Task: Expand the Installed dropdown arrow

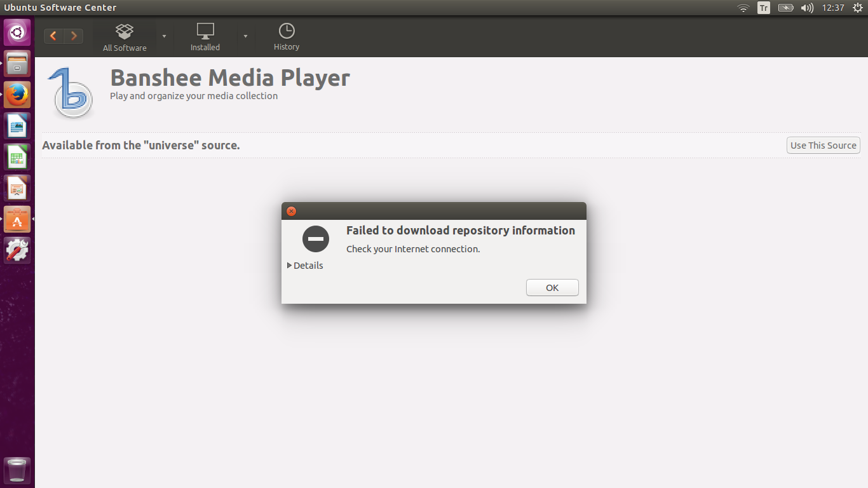Action: (245, 36)
